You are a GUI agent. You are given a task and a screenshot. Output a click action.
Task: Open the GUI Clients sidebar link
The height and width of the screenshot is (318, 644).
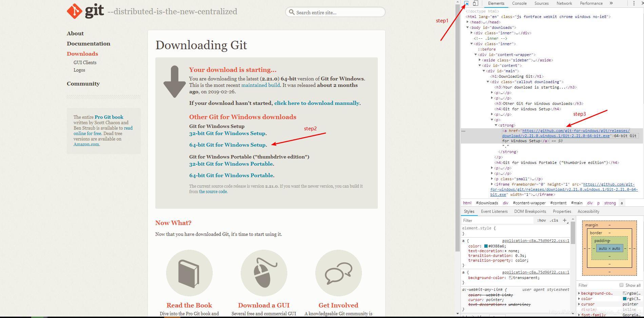(85, 62)
